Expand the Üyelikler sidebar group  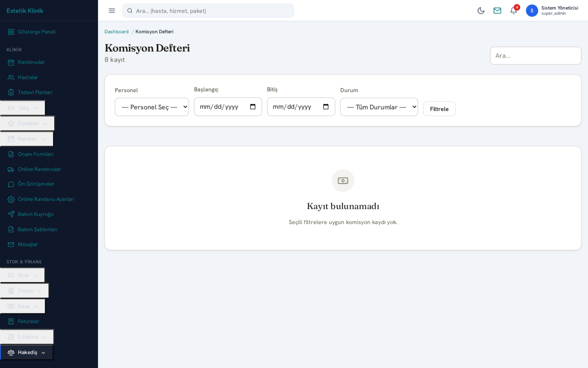[27, 124]
